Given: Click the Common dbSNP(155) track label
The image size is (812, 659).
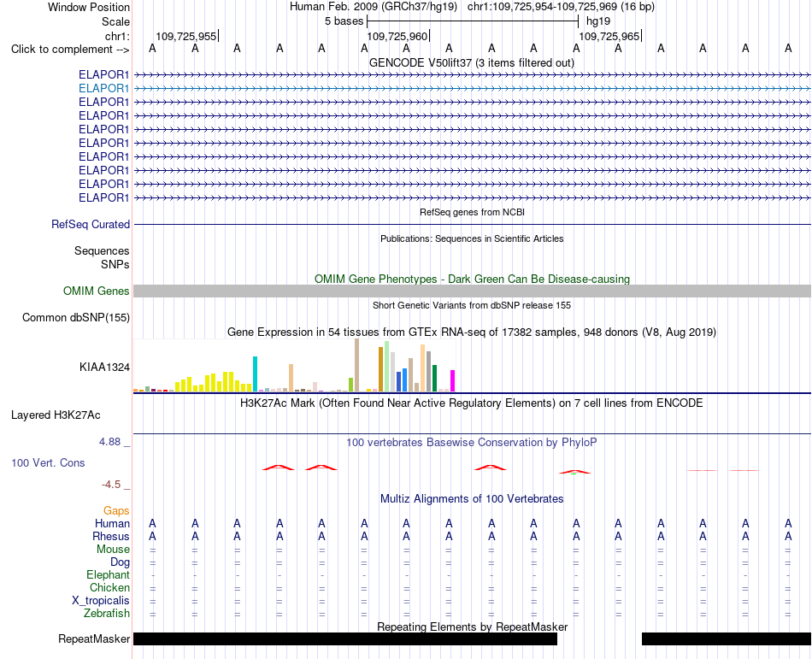Looking at the screenshot, I should click(76, 318).
